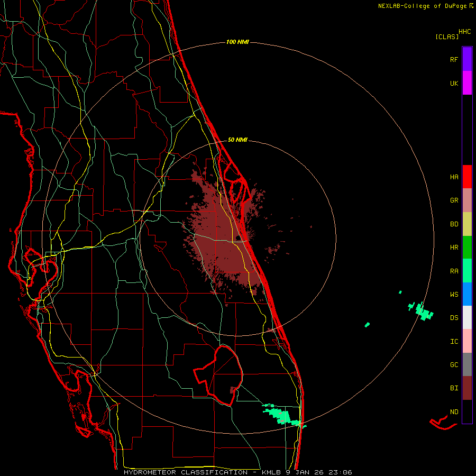Click the GC gray legend color block

click(x=467, y=364)
